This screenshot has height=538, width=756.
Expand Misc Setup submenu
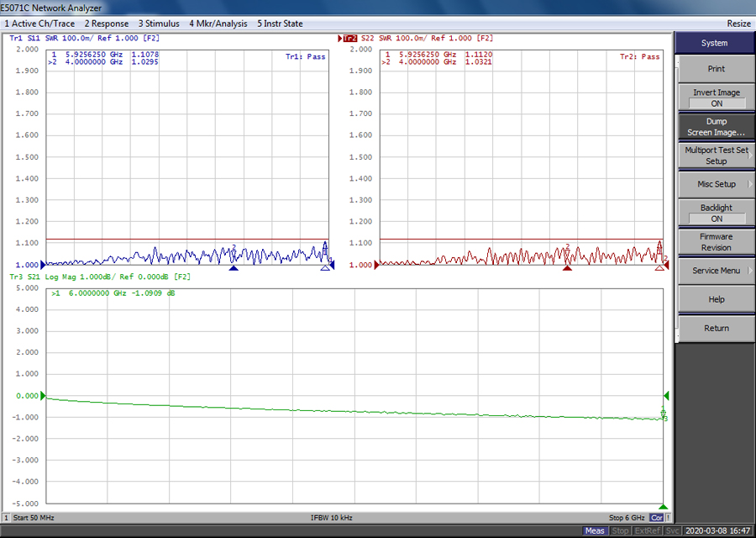(716, 184)
